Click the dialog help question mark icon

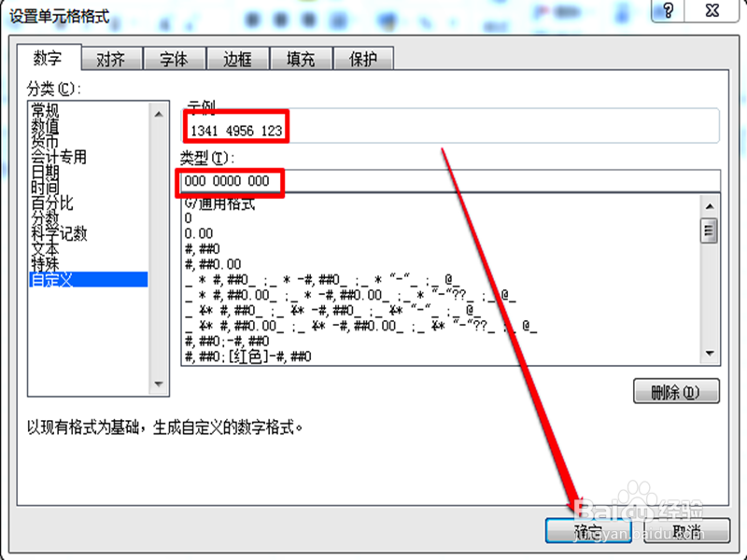(x=667, y=11)
